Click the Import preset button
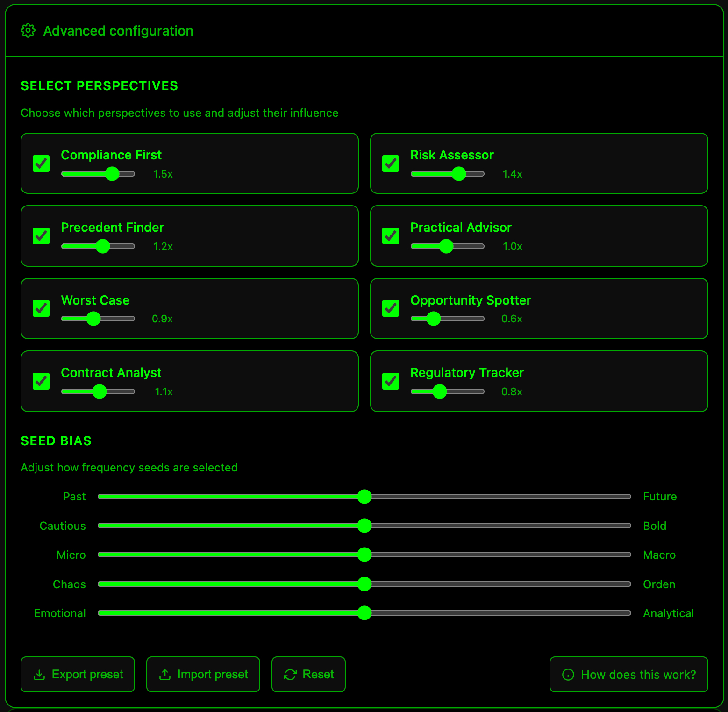This screenshot has width=728, height=712. (x=203, y=674)
